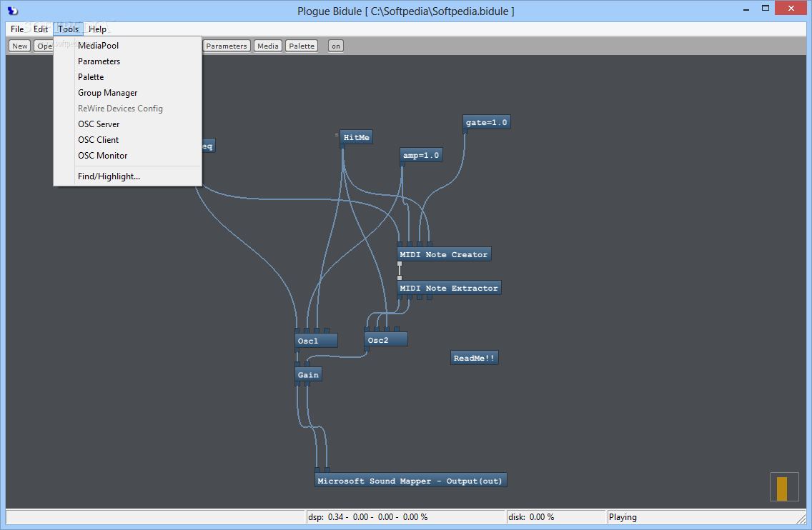Click the Playing status text
This screenshot has height=530, width=812.
tap(623, 517)
